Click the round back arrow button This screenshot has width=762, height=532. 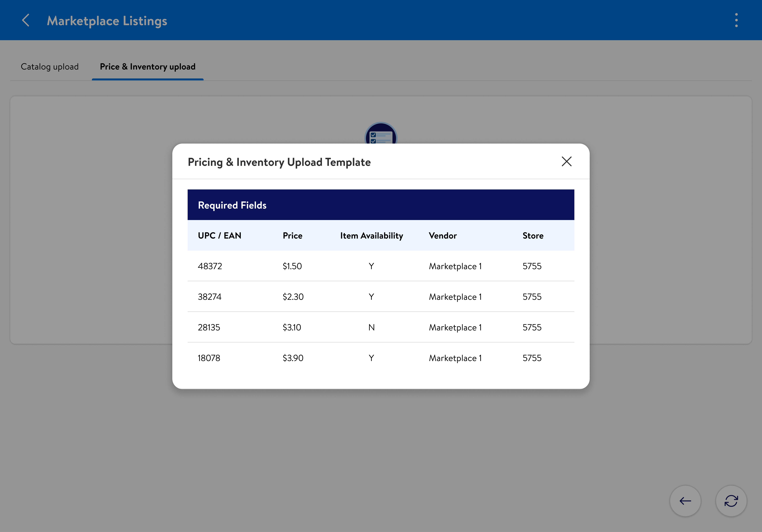(685, 500)
